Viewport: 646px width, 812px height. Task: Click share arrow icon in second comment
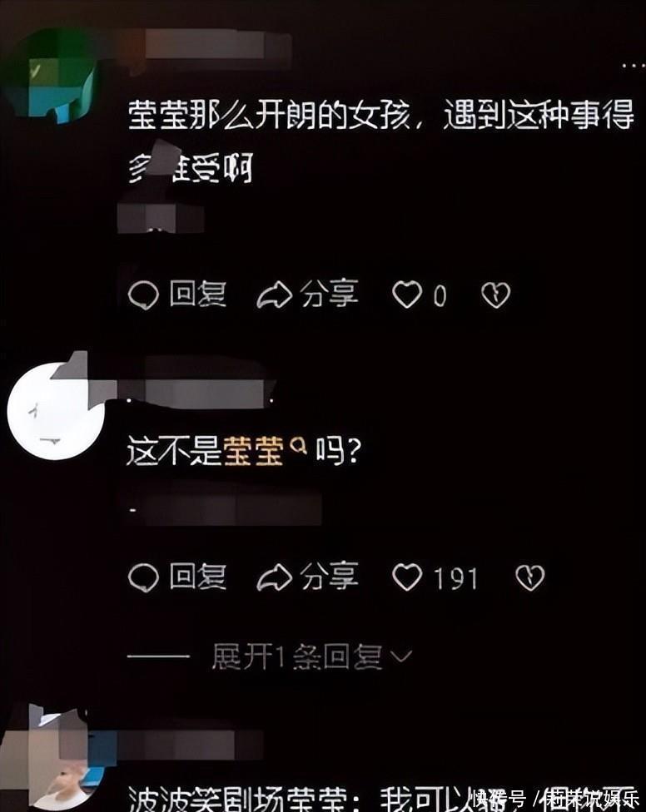[x=275, y=577]
